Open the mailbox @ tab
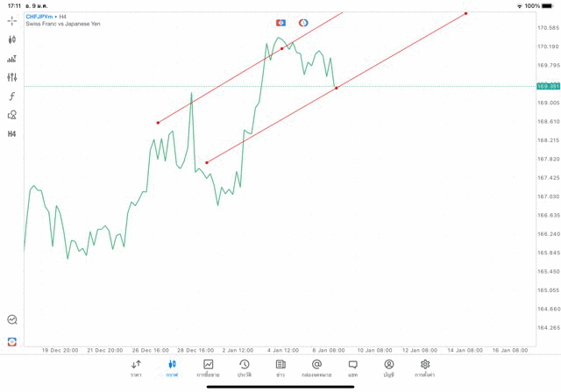The width and height of the screenshot is (561, 392). coord(316,368)
